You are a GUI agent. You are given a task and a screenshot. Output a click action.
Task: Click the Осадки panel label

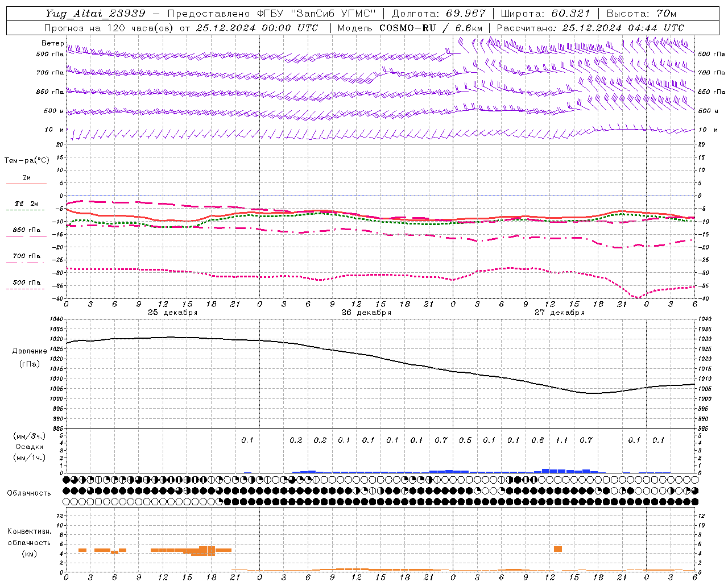(30, 447)
